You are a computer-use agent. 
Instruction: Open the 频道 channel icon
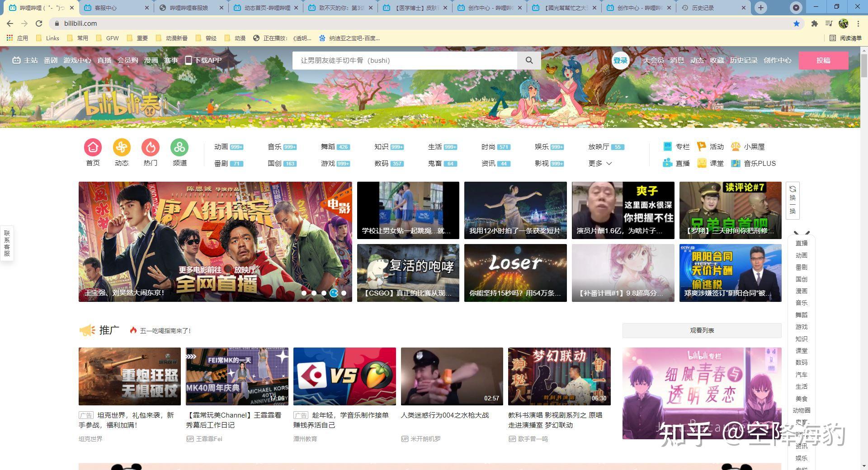(179, 147)
